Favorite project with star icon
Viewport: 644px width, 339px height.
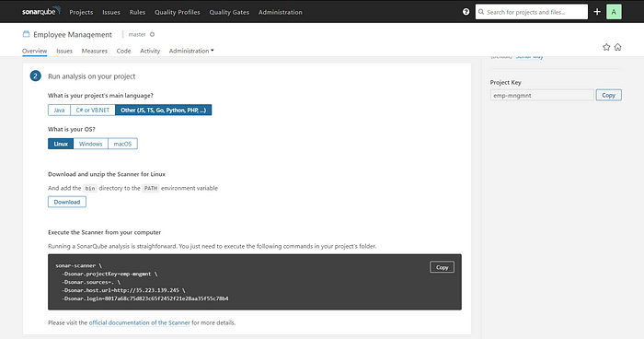click(x=606, y=47)
